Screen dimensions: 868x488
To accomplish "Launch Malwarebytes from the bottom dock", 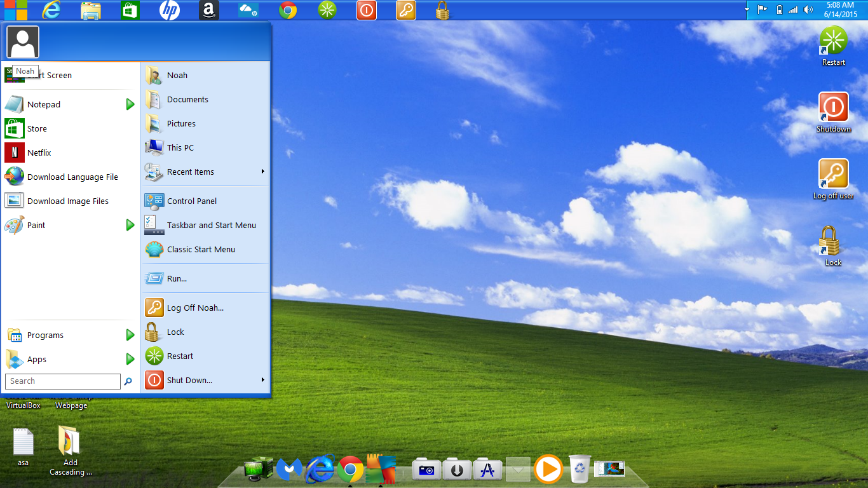I will (288, 470).
